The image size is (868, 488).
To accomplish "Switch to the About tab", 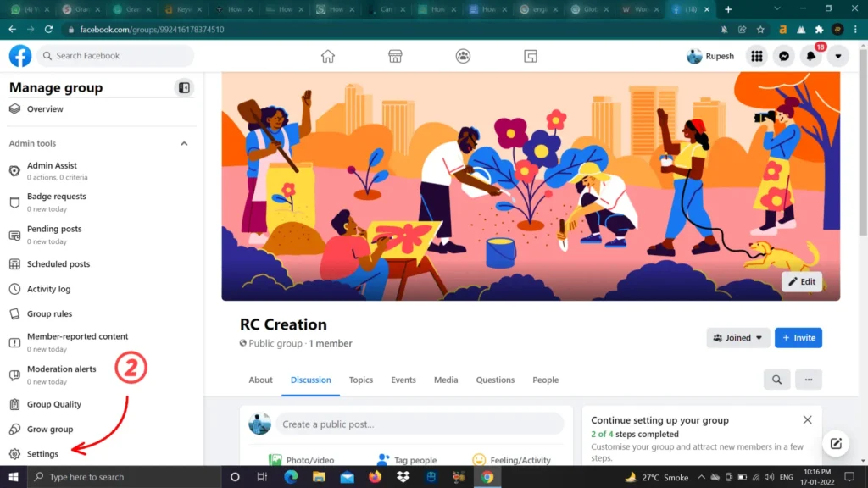I will tap(260, 380).
